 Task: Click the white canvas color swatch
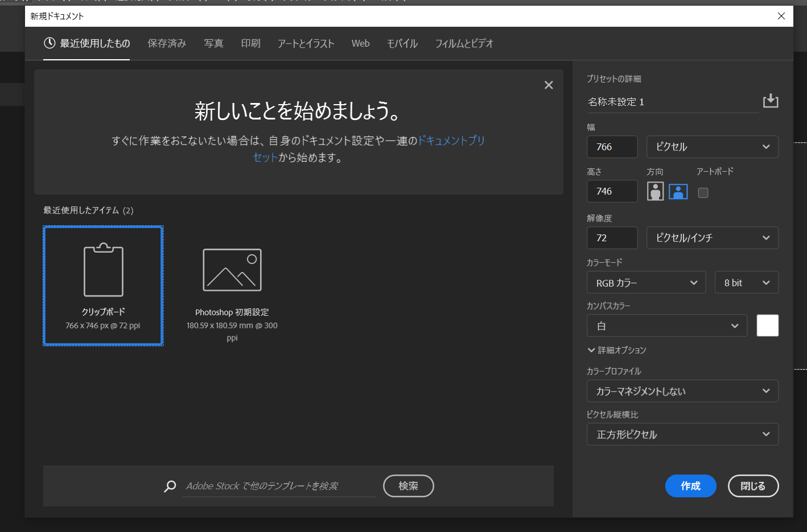pos(767,325)
